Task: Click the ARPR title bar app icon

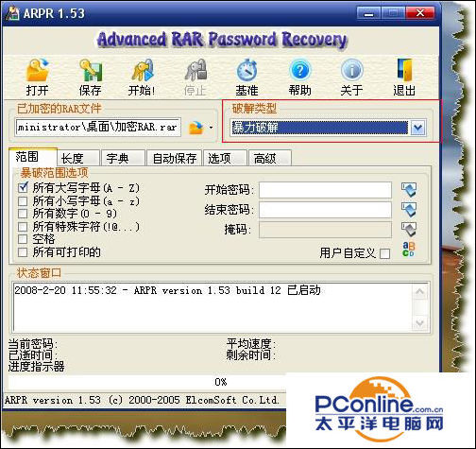Action: click(12, 13)
